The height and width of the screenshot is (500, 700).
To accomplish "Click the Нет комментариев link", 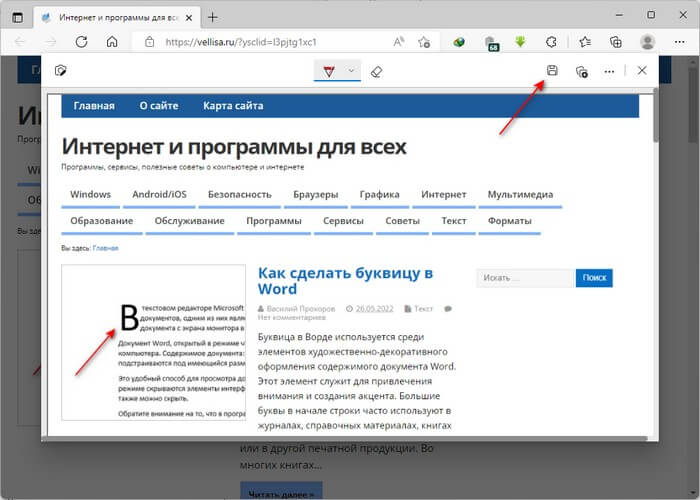I will (x=292, y=317).
